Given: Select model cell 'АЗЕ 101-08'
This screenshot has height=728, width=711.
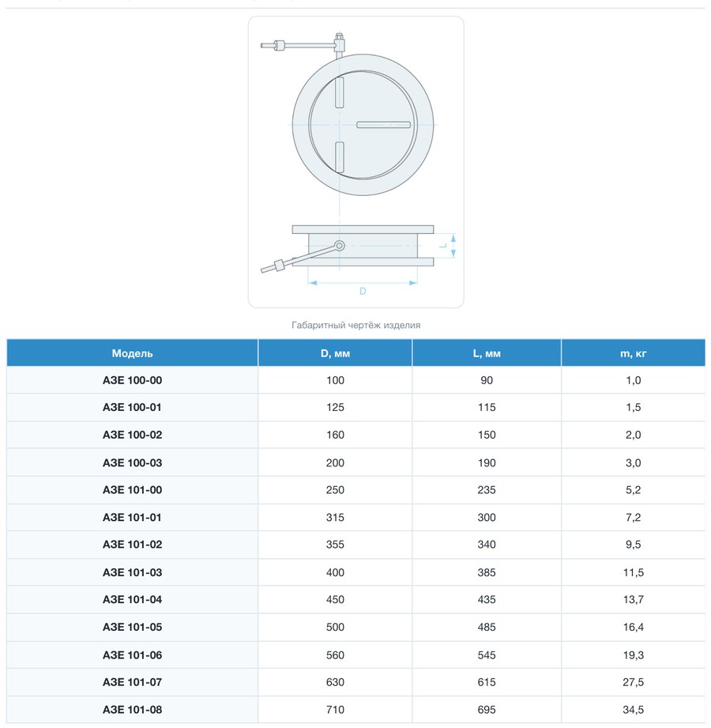Looking at the screenshot, I should [132, 710].
